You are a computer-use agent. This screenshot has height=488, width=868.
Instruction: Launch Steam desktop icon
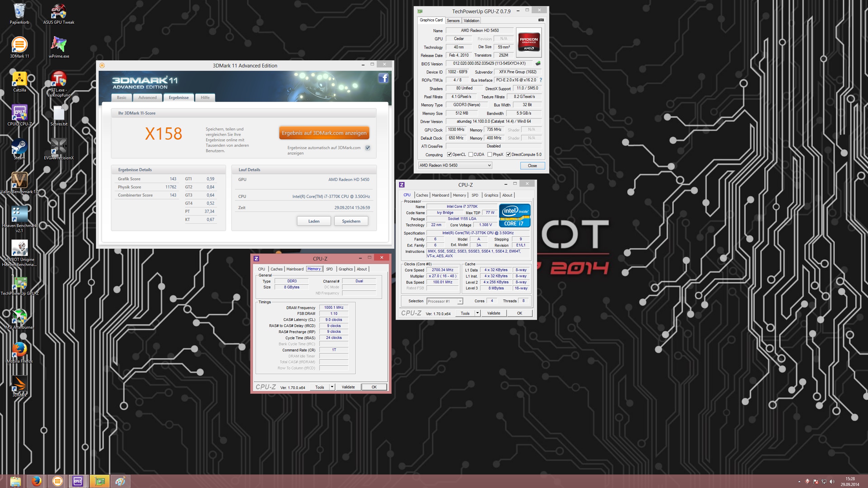[x=19, y=149]
